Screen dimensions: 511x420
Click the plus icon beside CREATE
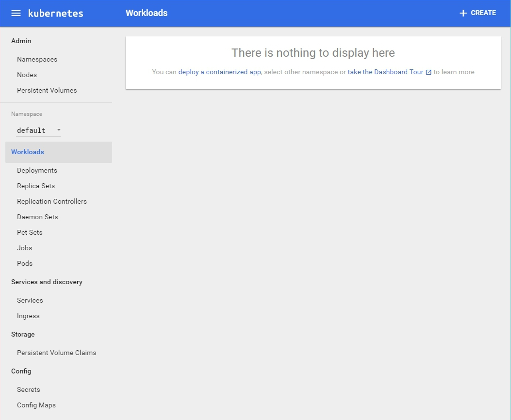point(463,13)
